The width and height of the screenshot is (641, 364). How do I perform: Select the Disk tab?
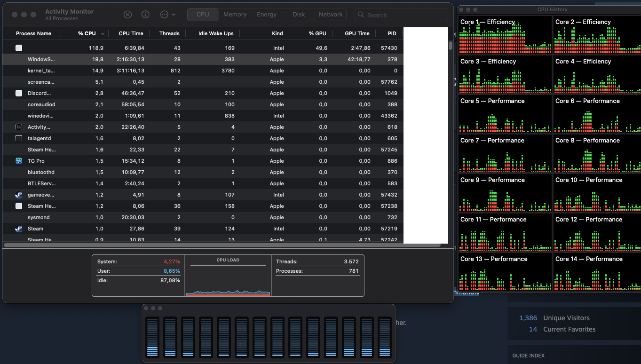pos(299,15)
